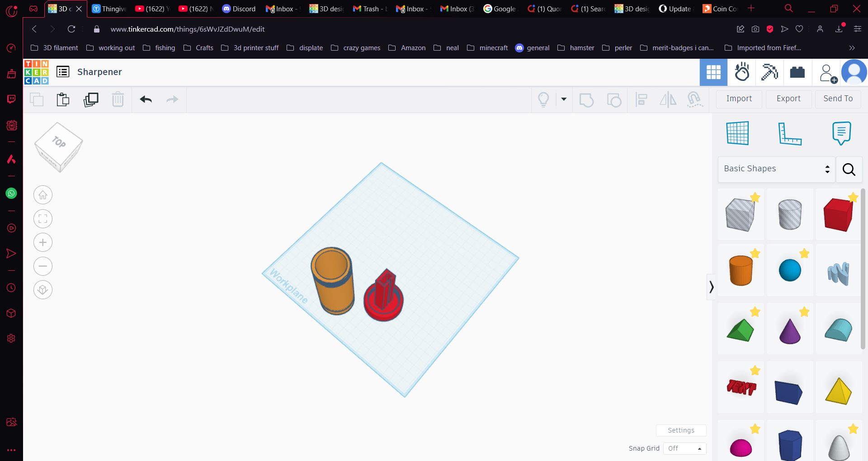This screenshot has width=868, height=461.
Task: Expand the visibility dropdown arrow next to the lightbulb
Action: [x=564, y=99]
